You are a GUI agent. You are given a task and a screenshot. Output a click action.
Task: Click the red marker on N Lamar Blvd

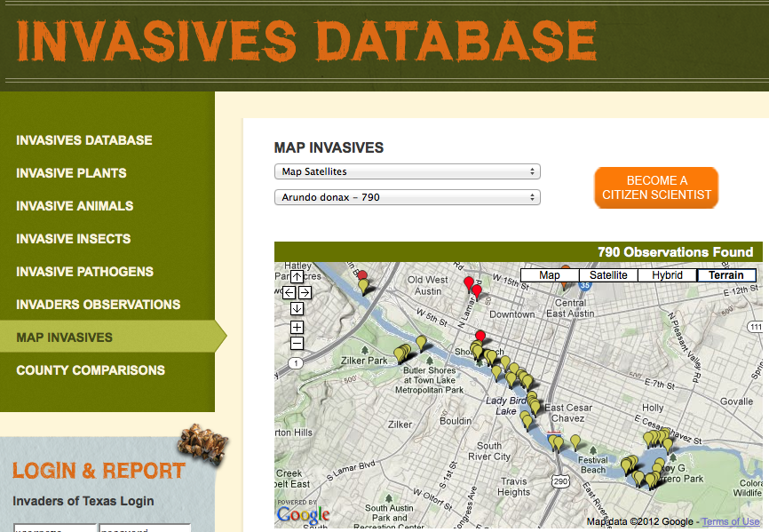(470, 283)
